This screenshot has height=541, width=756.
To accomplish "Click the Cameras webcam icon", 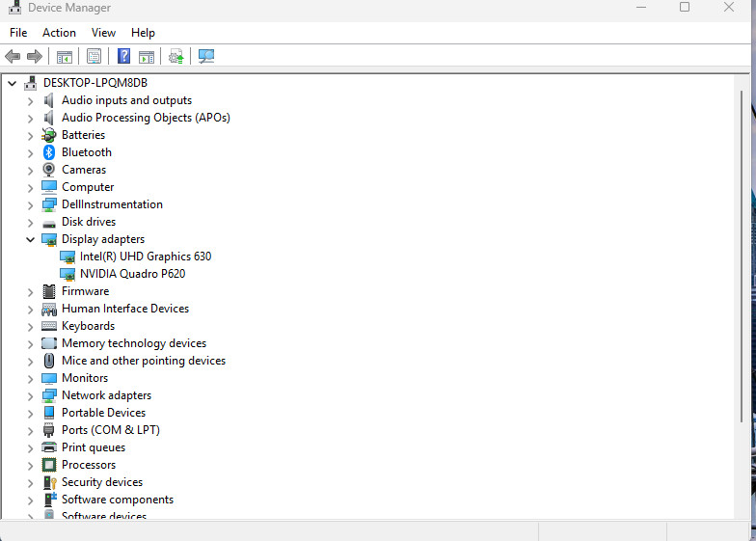I will 48,170.
